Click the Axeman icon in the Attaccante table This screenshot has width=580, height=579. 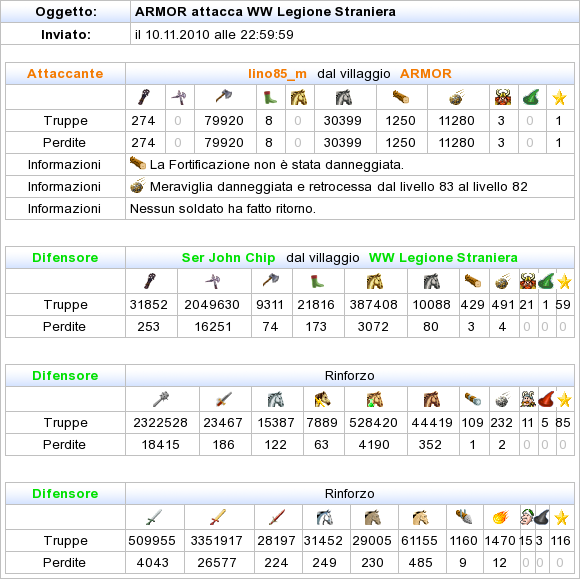[224, 97]
